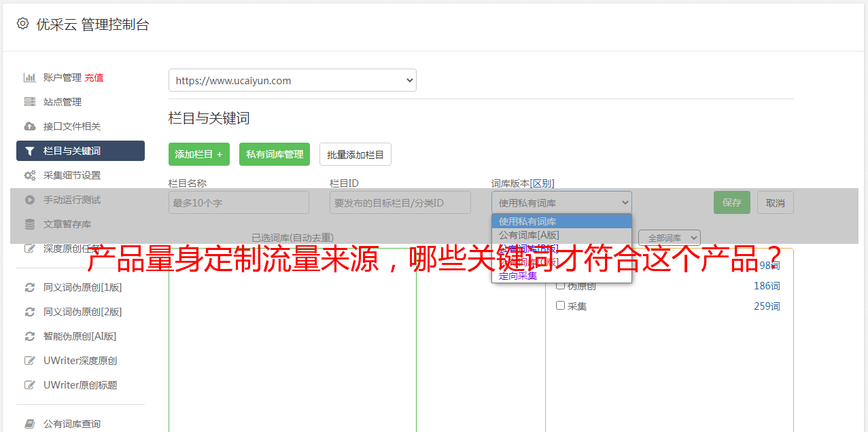Click the refresh icon for 同义词伪原创[1版]
Viewport: 868px width, 432px height.
pos(29,287)
